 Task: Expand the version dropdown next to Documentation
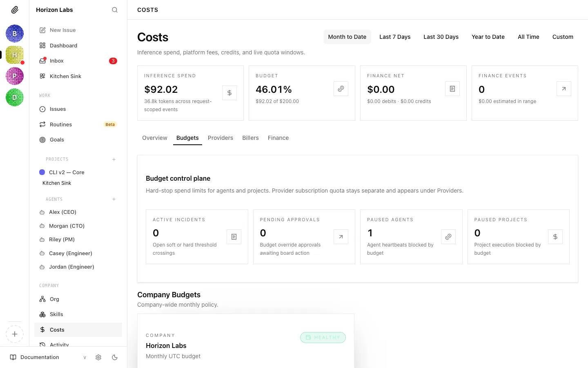tap(85, 357)
